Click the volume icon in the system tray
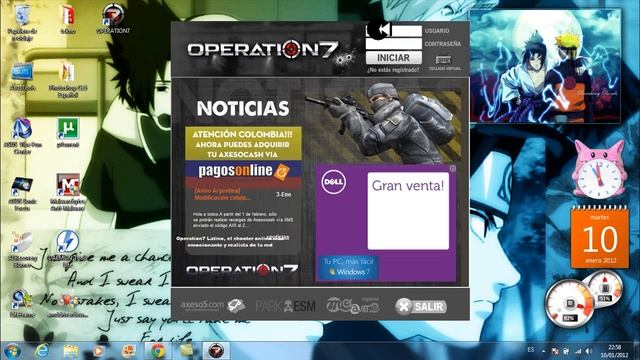Screen dimensions: 640x360 pos(588,351)
